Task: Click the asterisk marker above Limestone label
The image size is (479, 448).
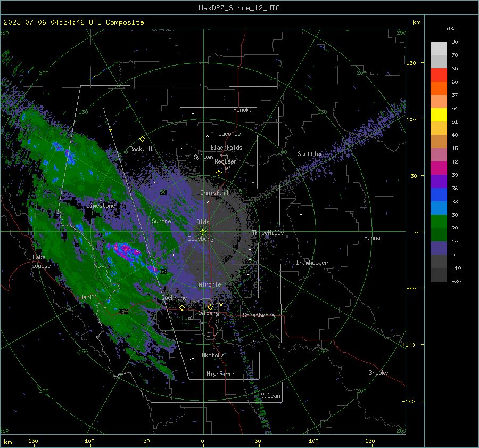Action: [101, 201]
